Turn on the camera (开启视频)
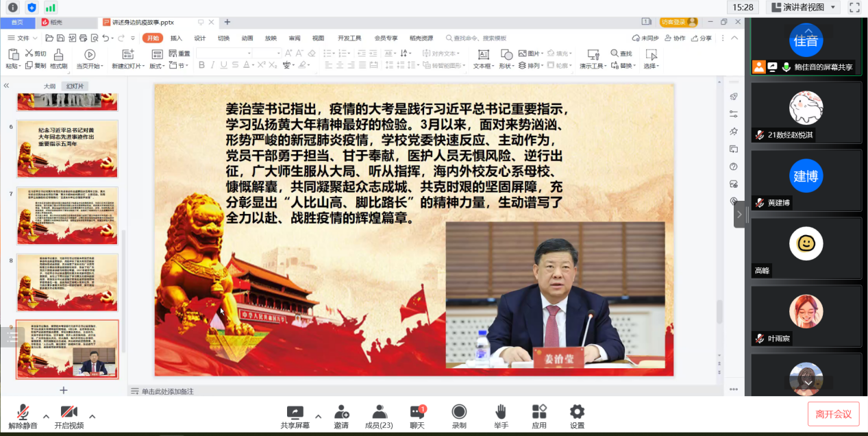This screenshot has width=868, height=436. click(x=69, y=412)
